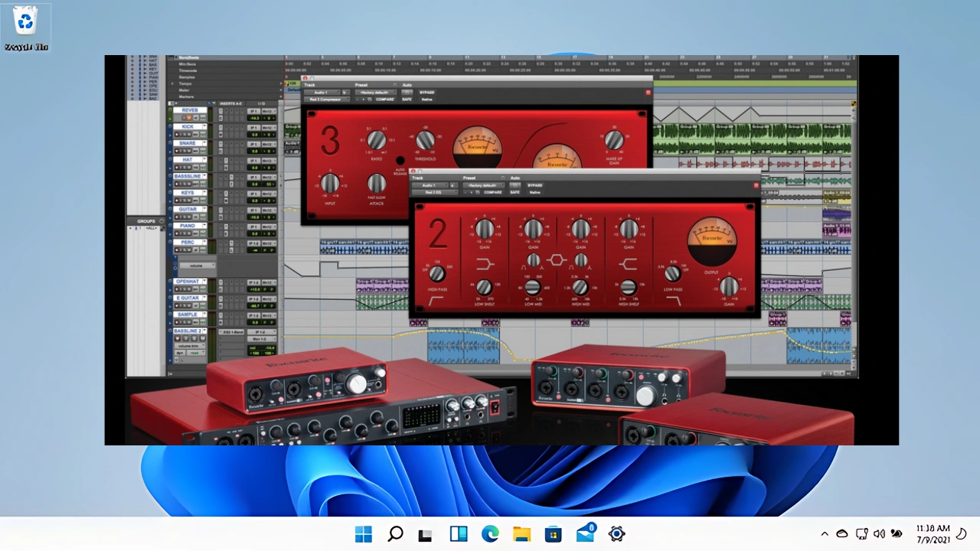The height and width of the screenshot is (551, 980).
Task: Click the high shelf curve icon on EQ
Action: [628, 264]
